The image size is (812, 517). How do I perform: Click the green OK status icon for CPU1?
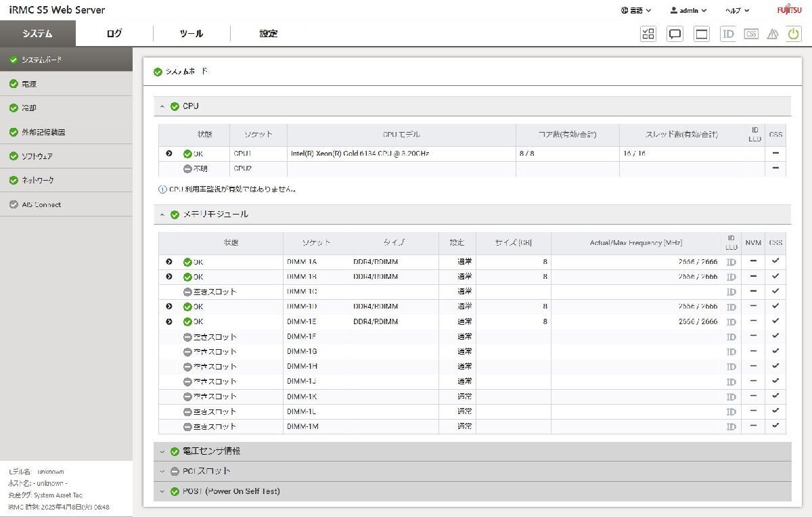point(187,154)
